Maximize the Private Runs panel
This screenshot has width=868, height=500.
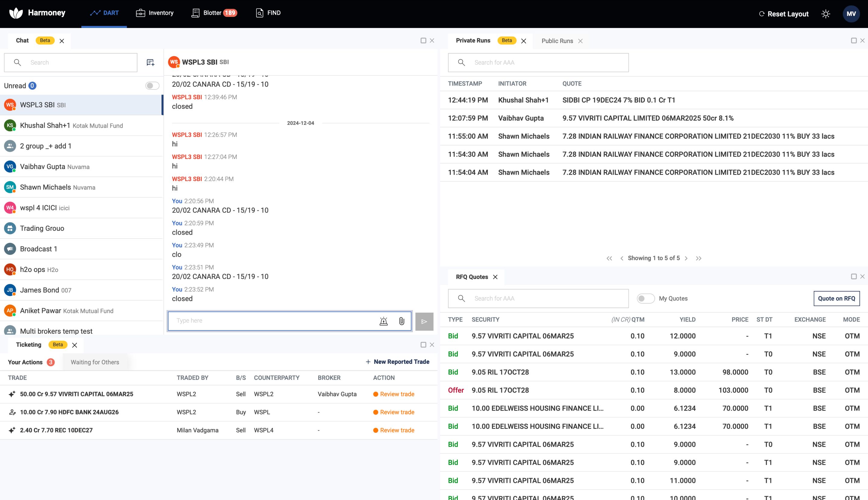854,41
